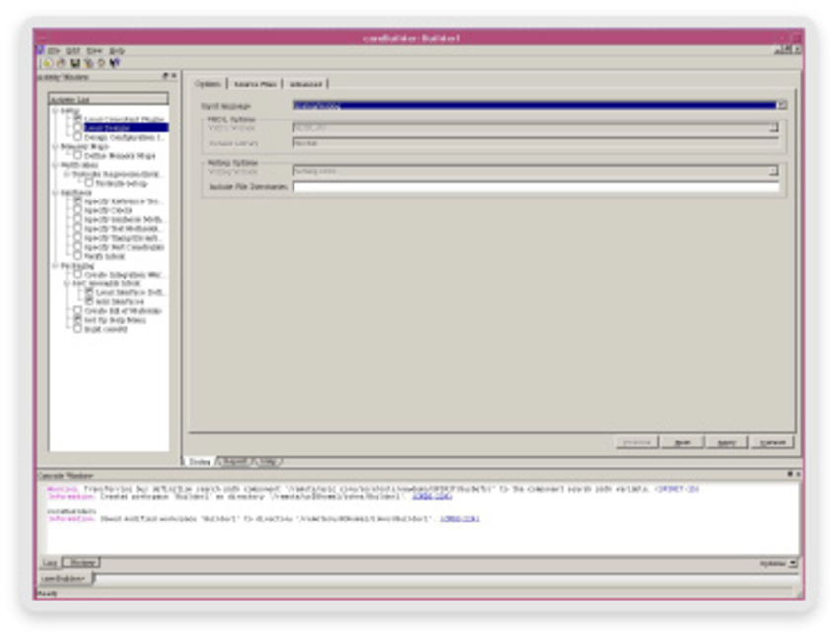840x641 pixels.
Task: Toggle the Add Interface checkbox
Action: [89, 301]
